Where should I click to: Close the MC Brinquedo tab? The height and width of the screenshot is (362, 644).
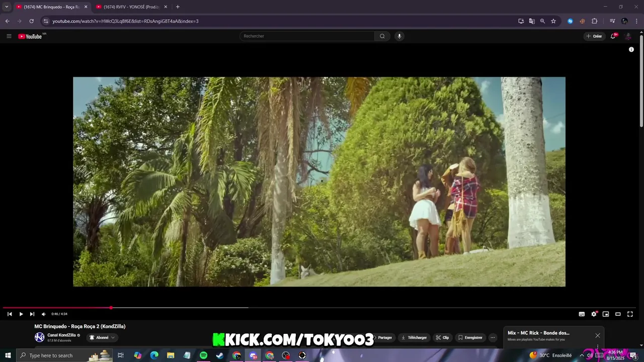(x=86, y=7)
